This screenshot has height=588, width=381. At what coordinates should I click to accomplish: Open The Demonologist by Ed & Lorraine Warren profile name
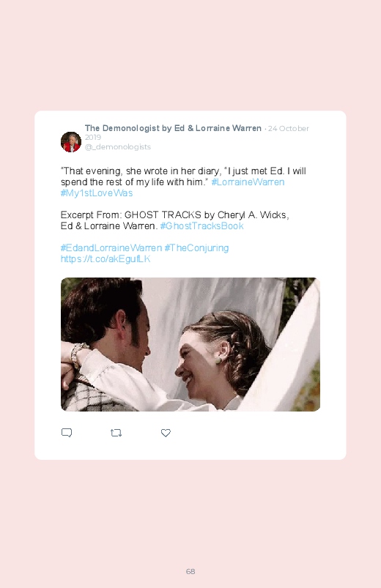pyautogui.click(x=173, y=128)
